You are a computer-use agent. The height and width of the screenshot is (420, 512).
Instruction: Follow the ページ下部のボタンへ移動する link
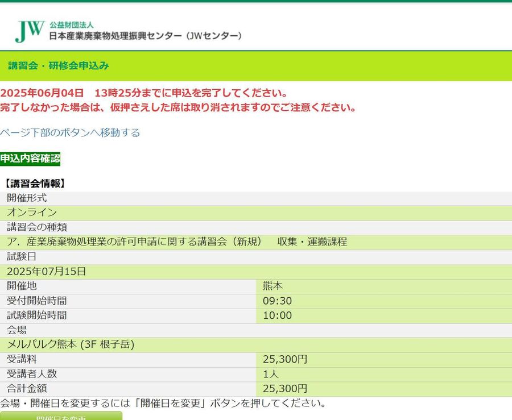tap(70, 133)
